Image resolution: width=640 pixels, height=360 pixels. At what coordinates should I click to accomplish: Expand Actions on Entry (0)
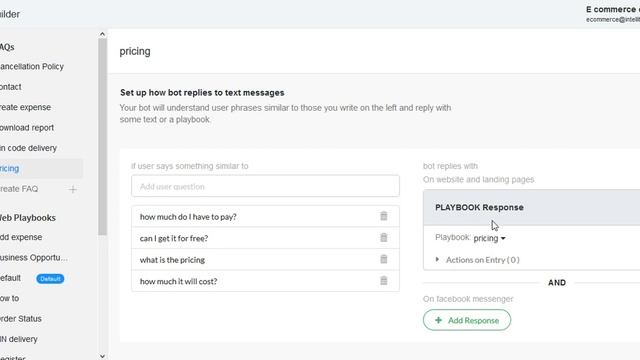[x=478, y=260]
